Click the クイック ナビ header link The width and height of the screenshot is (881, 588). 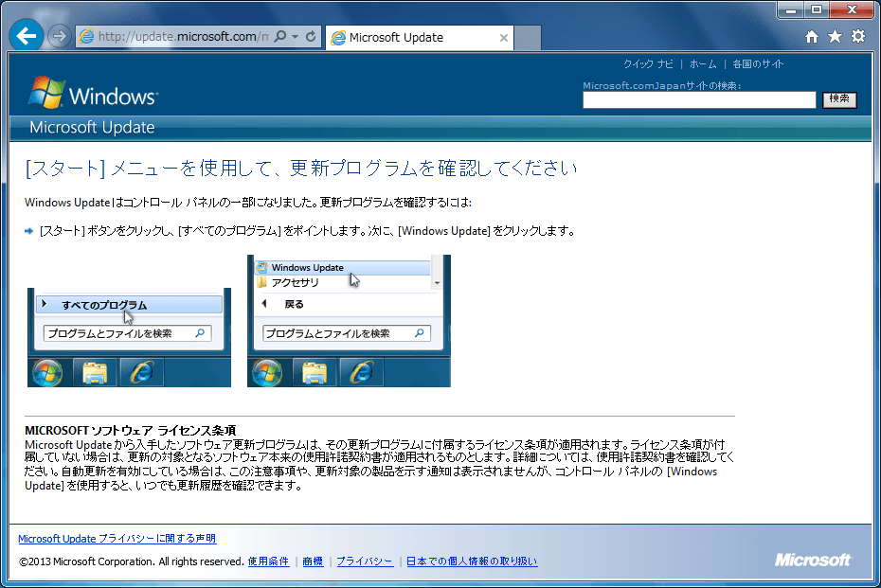648,64
